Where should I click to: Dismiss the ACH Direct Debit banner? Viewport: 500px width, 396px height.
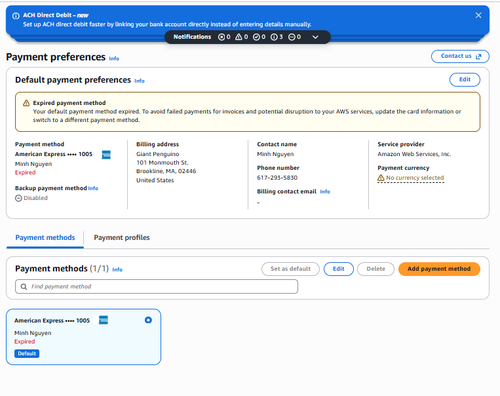pyautogui.click(x=478, y=15)
